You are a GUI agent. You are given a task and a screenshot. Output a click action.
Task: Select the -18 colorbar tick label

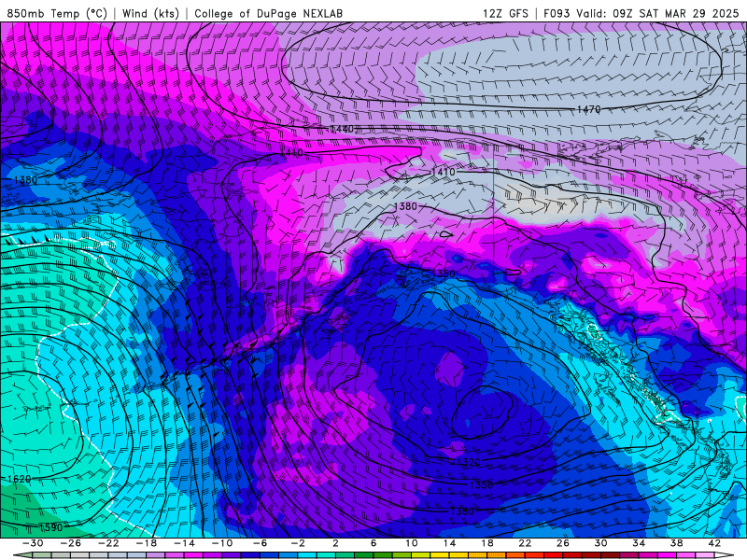(147, 543)
